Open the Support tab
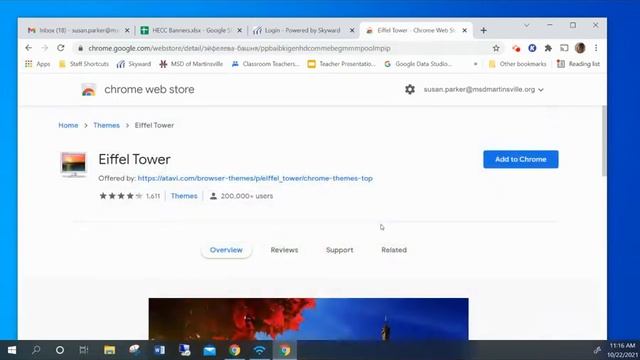Viewport: 640px width, 360px height. pos(340,250)
